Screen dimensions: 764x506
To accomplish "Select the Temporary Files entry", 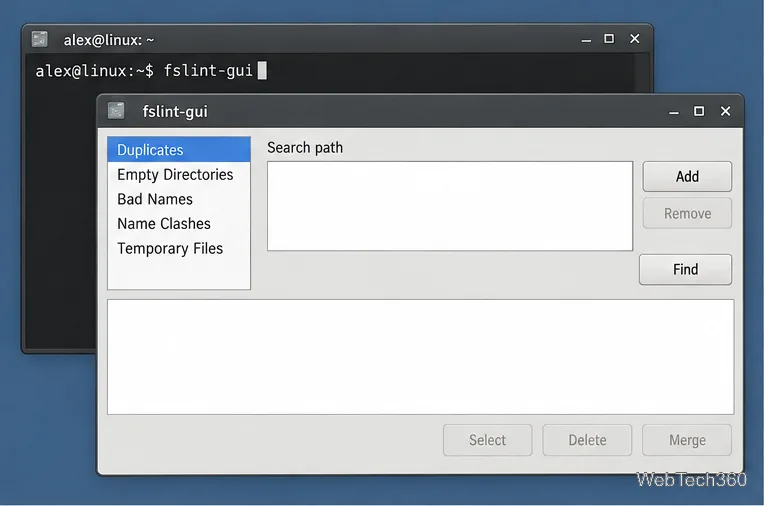I will 179,249.
